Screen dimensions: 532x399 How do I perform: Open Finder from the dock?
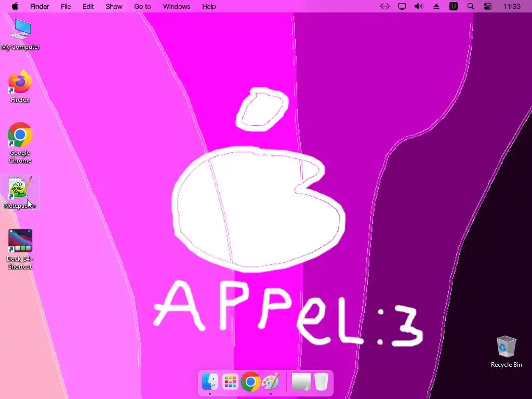click(210, 382)
